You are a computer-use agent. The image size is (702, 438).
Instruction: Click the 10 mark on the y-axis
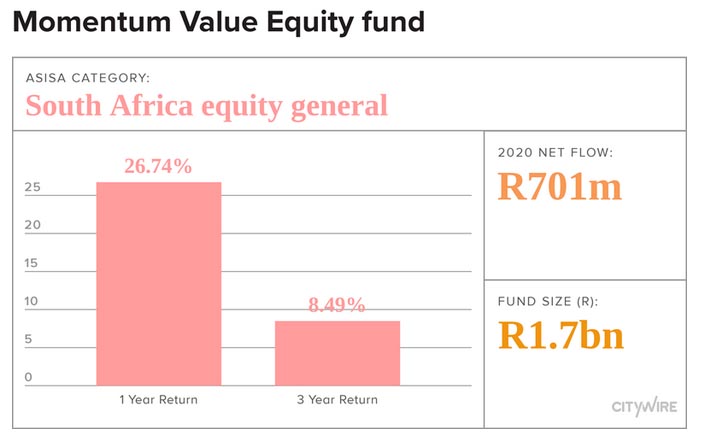point(33,301)
